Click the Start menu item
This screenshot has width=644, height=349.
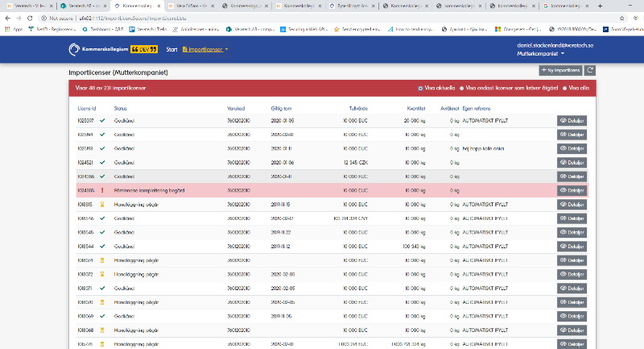171,50
